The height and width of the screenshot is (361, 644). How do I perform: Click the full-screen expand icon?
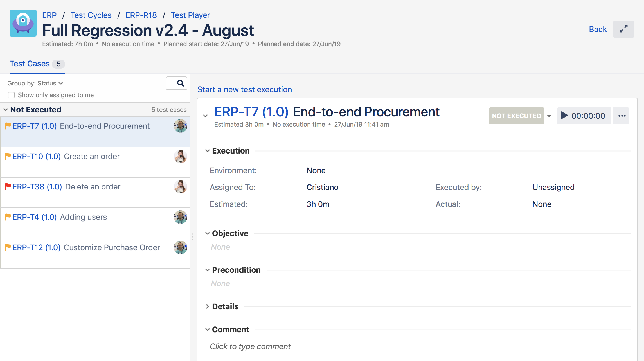pyautogui.click(x=623, y=29)
